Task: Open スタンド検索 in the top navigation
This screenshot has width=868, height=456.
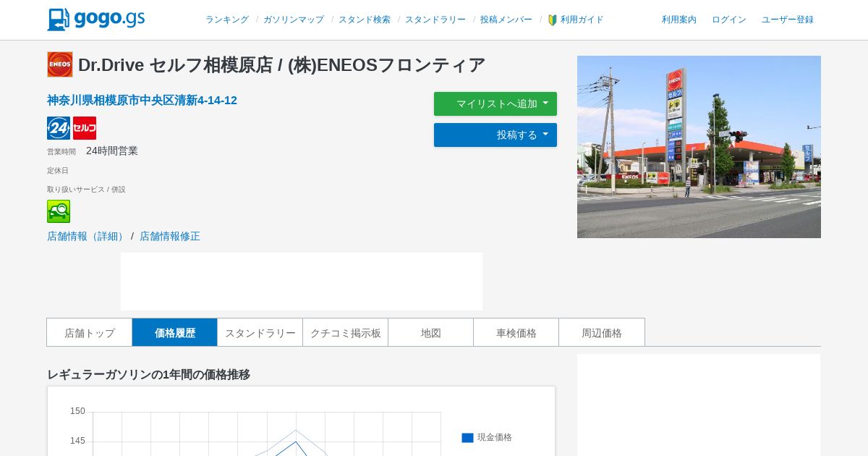Action: click(x=365, y=20)
